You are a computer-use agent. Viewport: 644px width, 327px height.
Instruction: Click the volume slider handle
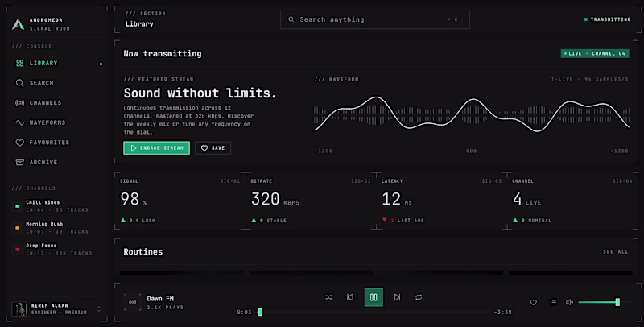617,302
